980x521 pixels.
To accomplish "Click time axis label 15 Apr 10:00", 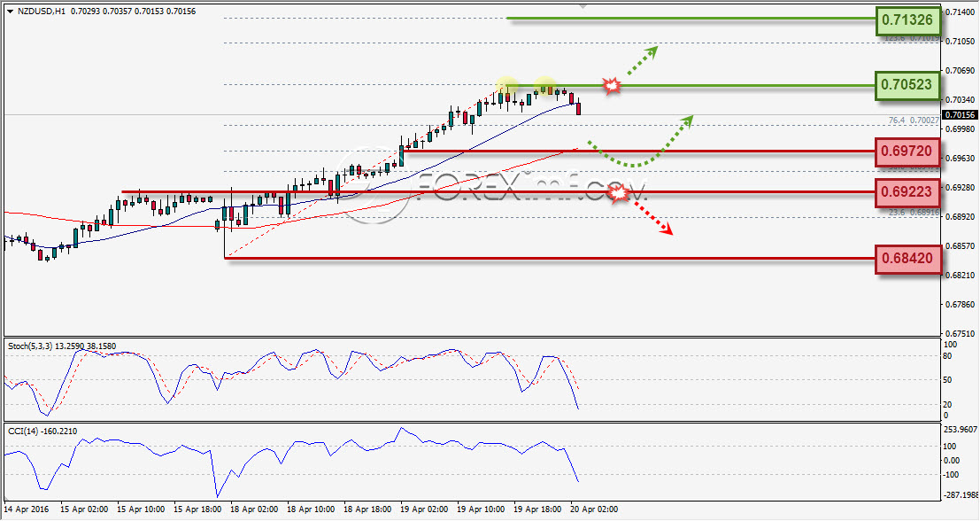I will (x=142, y=509).
